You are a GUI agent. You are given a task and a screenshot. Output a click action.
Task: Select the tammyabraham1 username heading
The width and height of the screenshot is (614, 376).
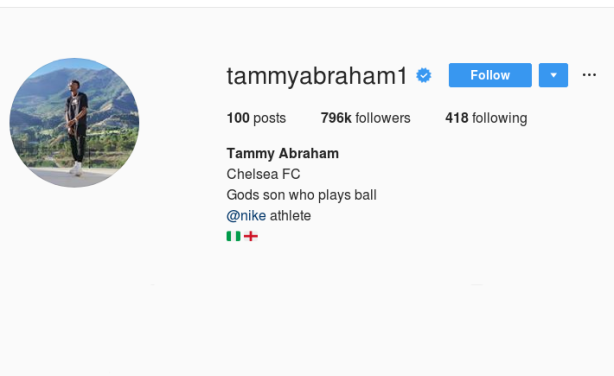(317, 76)
